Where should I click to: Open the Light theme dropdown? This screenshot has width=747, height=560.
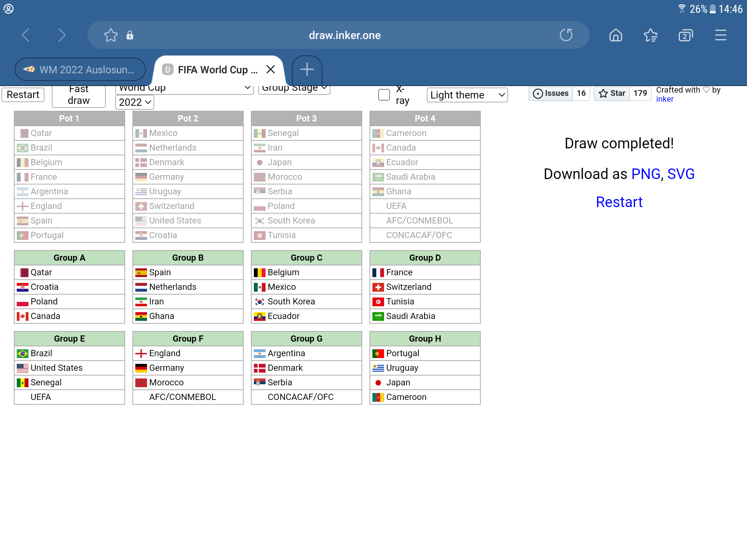[467, 95]
